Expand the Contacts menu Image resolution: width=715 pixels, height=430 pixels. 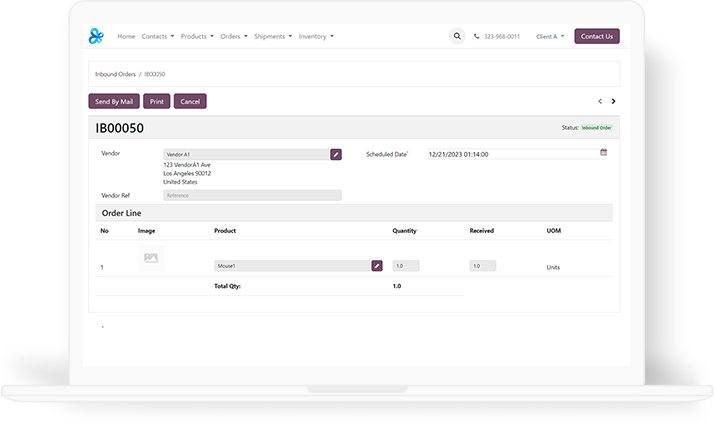click(x=158, y=36)
